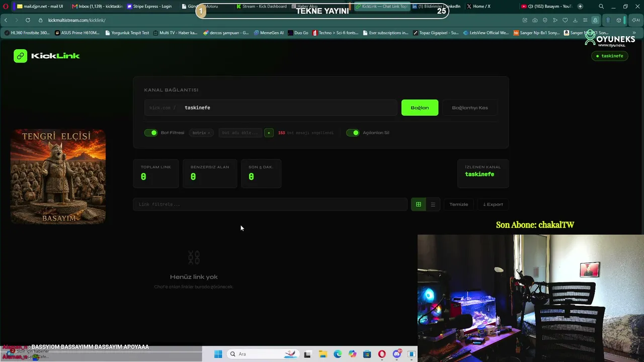This screenshot has height=362, width=644.
Task: Switch to grid view of links
Action: click(x=418, y=205)
